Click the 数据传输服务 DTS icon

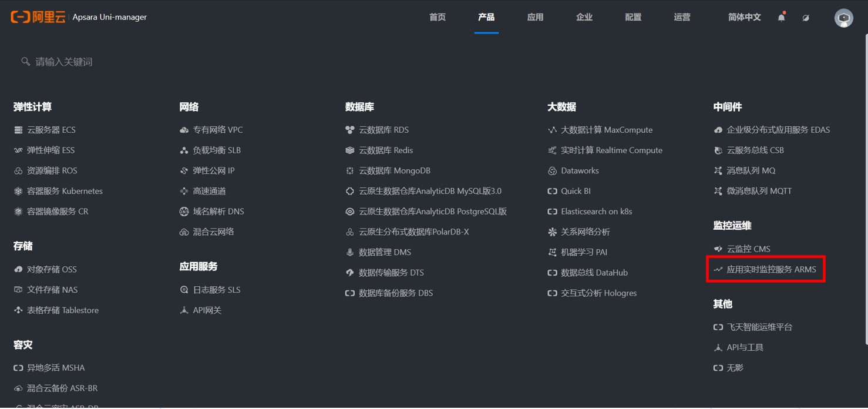350,273
